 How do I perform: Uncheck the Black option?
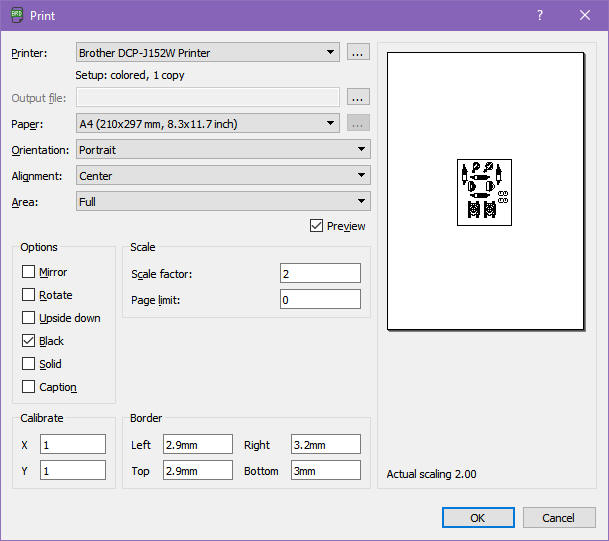28,341
